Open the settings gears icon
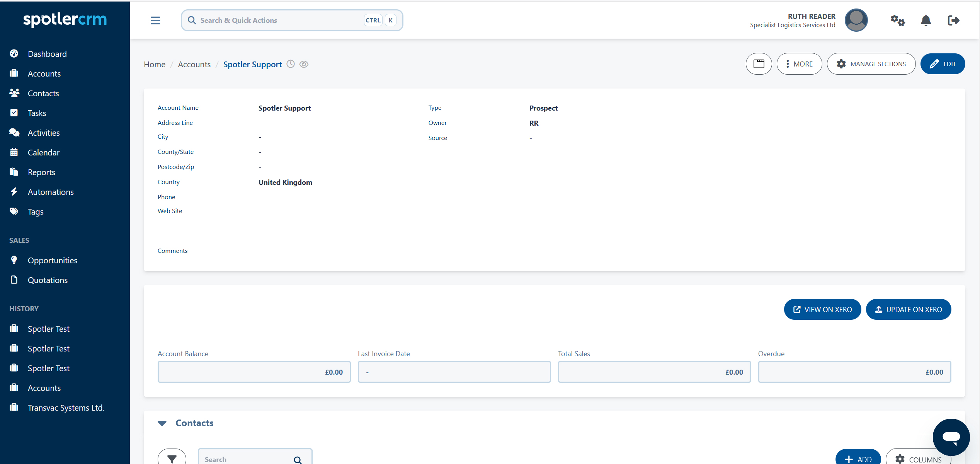The height and width of the screenshot is (464, 980). [898, 20]
